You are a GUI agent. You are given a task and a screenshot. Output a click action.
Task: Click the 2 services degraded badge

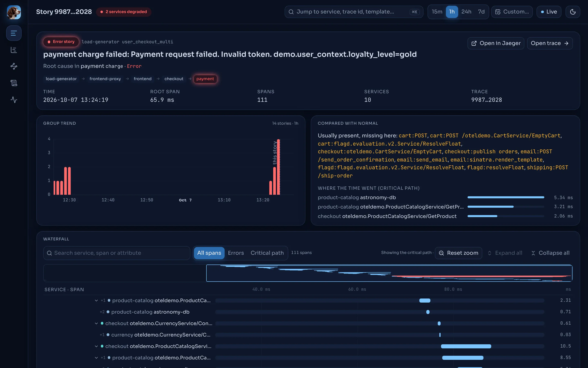click(124, 12)
